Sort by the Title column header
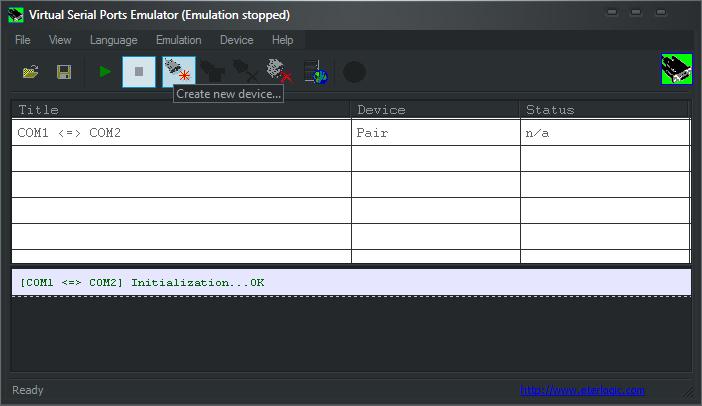 [x=181, y=110]
